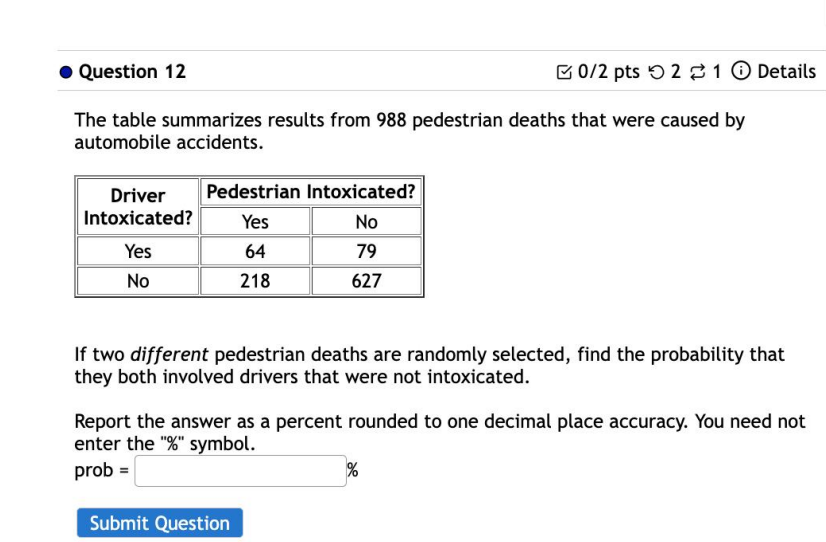Click the Driver Intoxicated? row header cell
The image size is (826, 542).
click(138, 206)
